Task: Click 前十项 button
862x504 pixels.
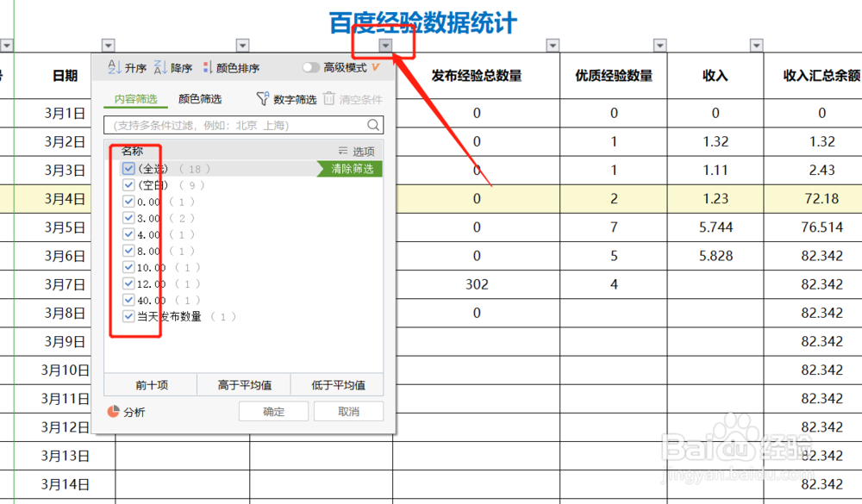Action: 151,385
